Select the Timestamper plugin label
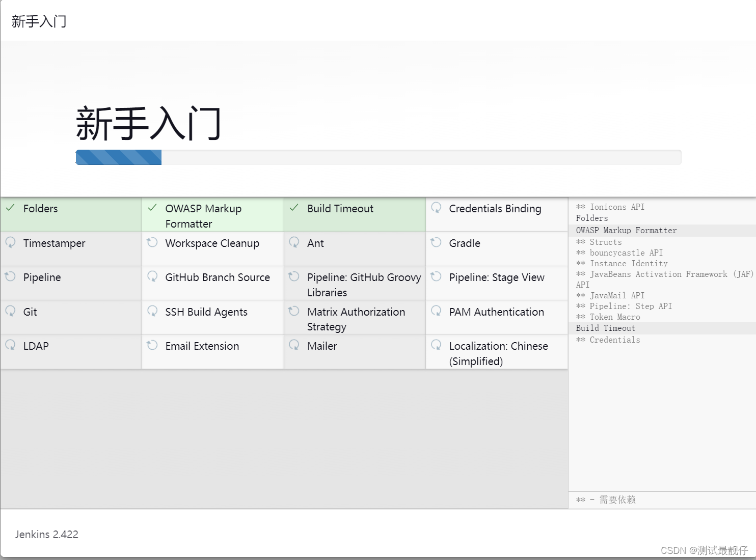This screenshot has width=756, height=560. tap(55, 243)
